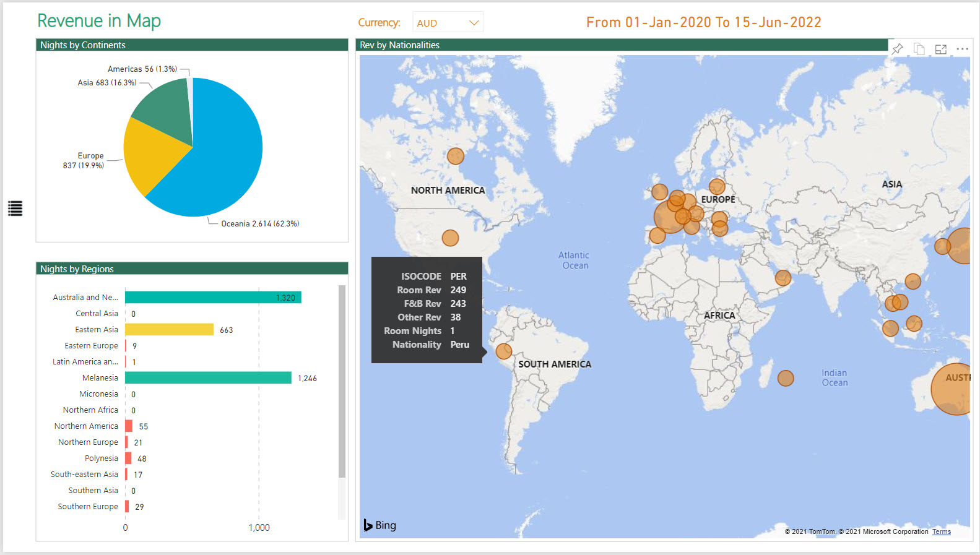
Task: Expand the Currency AUD dropdown
Action: click(x=448, y=23)
